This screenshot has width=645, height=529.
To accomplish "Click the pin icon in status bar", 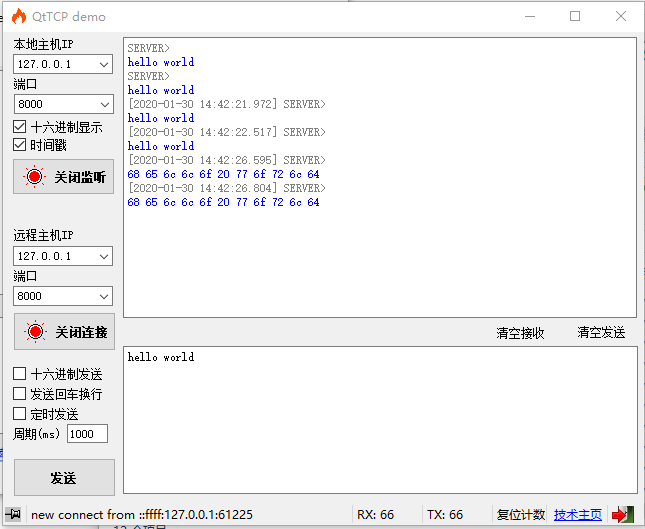I will [13, 514].
